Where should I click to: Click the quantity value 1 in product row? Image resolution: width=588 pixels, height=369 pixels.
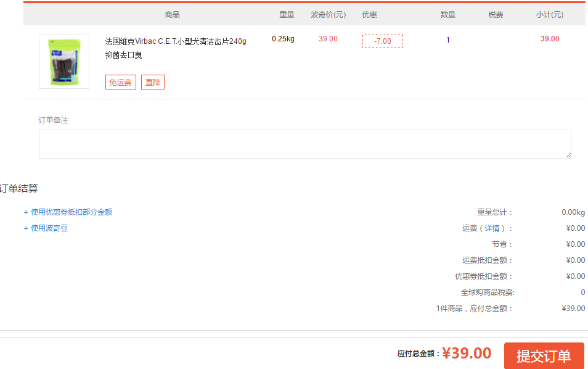448,40
